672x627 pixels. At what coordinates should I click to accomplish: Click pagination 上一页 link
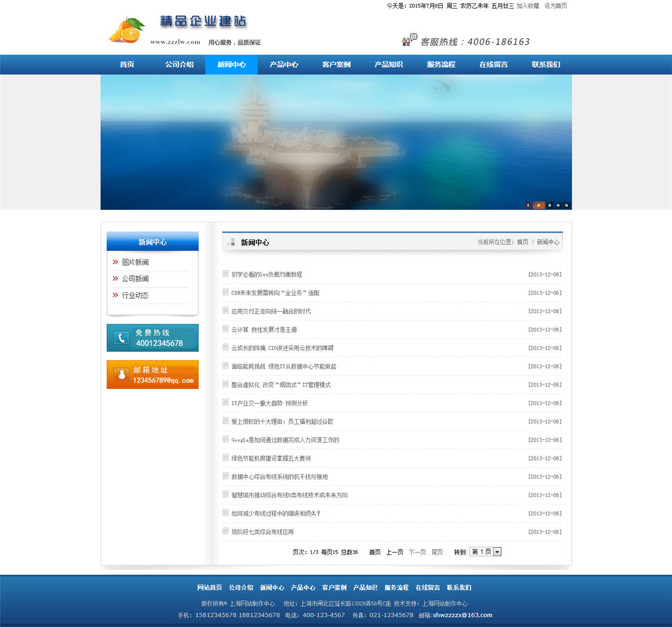click(395, 552)
